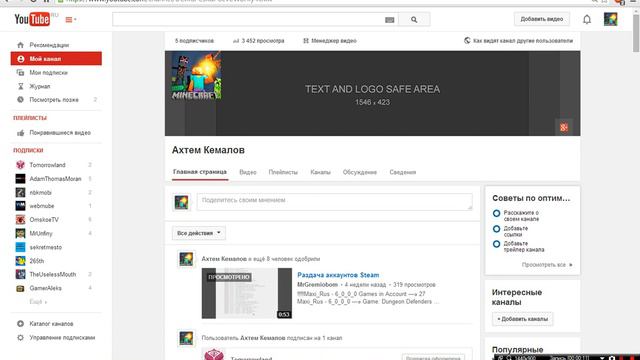The width and height of the screenshot is (640, 360).
Task: Click the GamerAleks channel icon
Action: click(x=20, y=288)
